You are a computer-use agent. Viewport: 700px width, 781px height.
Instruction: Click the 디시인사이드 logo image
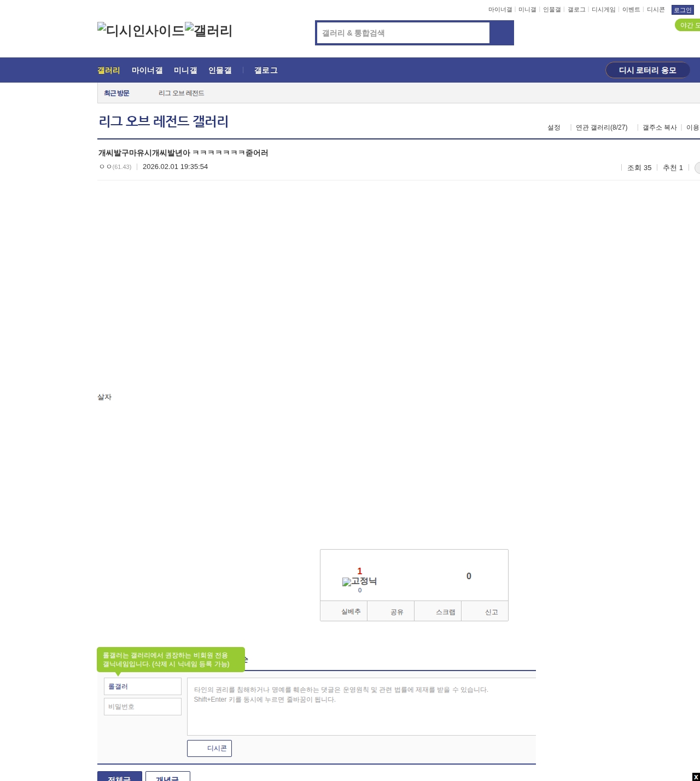pos(141,30)
